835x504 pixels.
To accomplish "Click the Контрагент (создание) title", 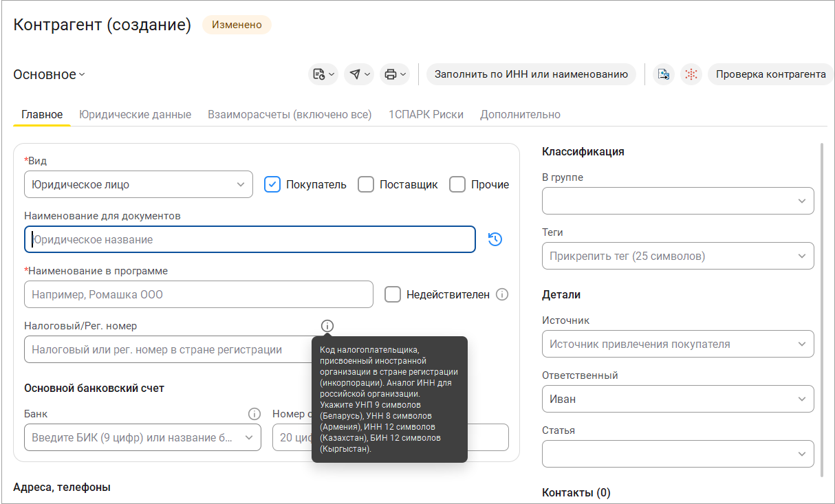I will [102, 25].
